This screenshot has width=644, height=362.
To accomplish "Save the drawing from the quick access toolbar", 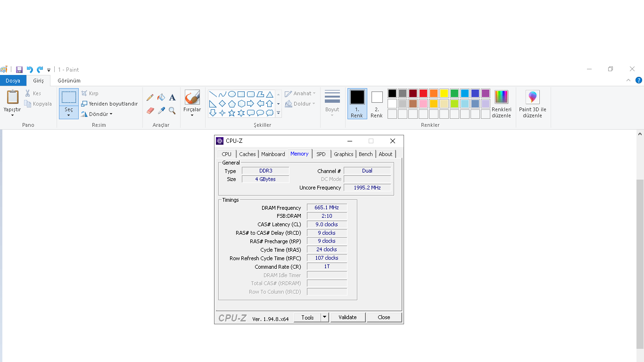I will 19,70.
